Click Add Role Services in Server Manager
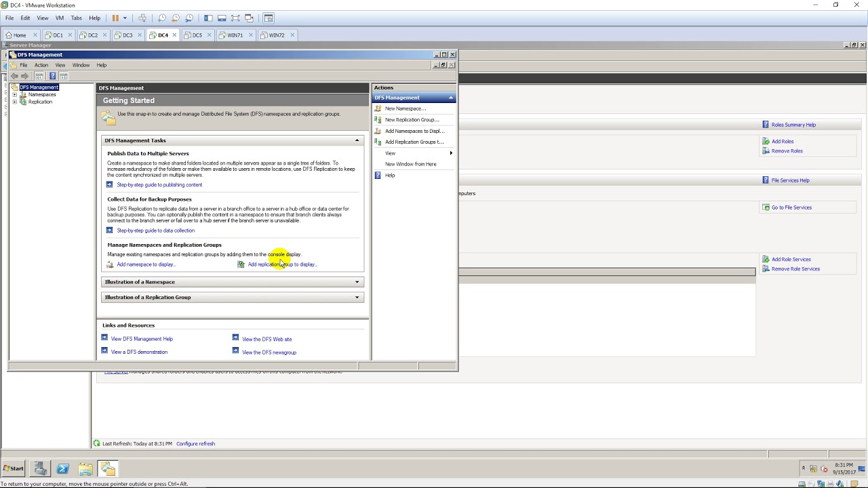Viewport: 868px width, 488px height. coord(791,260)
